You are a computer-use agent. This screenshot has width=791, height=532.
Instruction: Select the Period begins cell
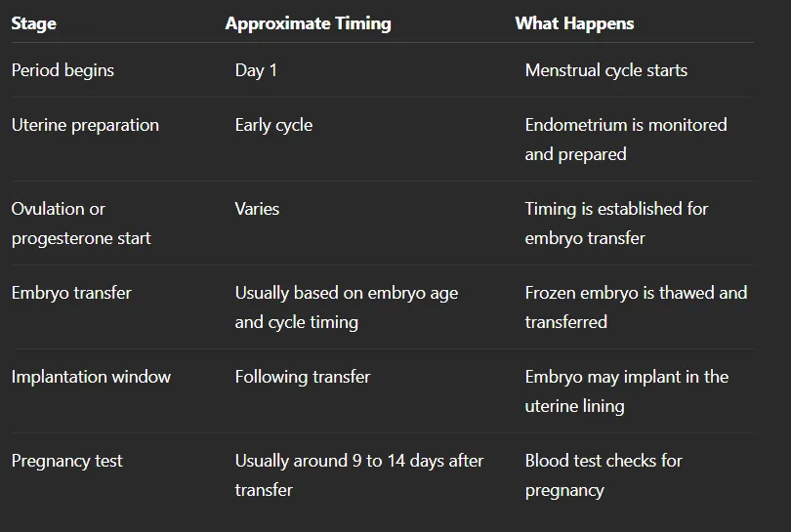(x=62, y=70)
